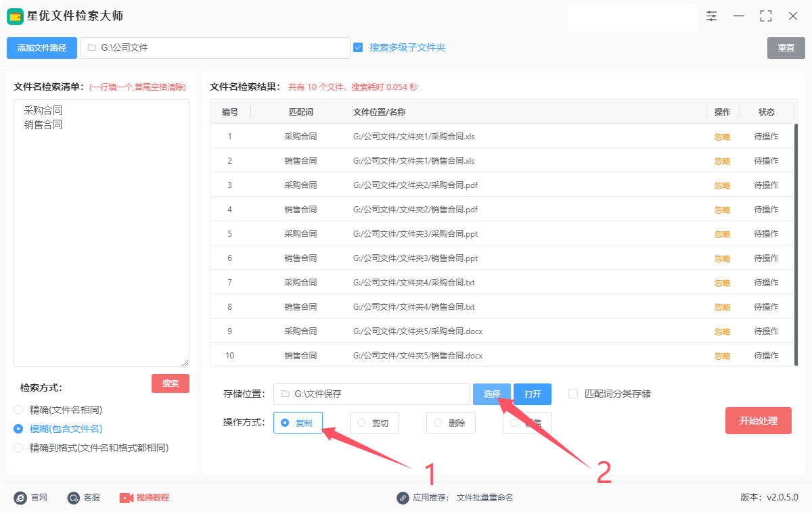The width and height of the screenshot is (812, 514).
Task: Click the G:\公司文件 path input field
Action: [x=215, y=48]
